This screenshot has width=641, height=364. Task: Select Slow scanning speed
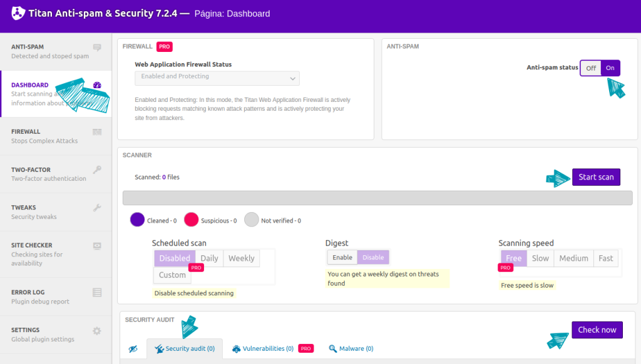coord(540,258)
